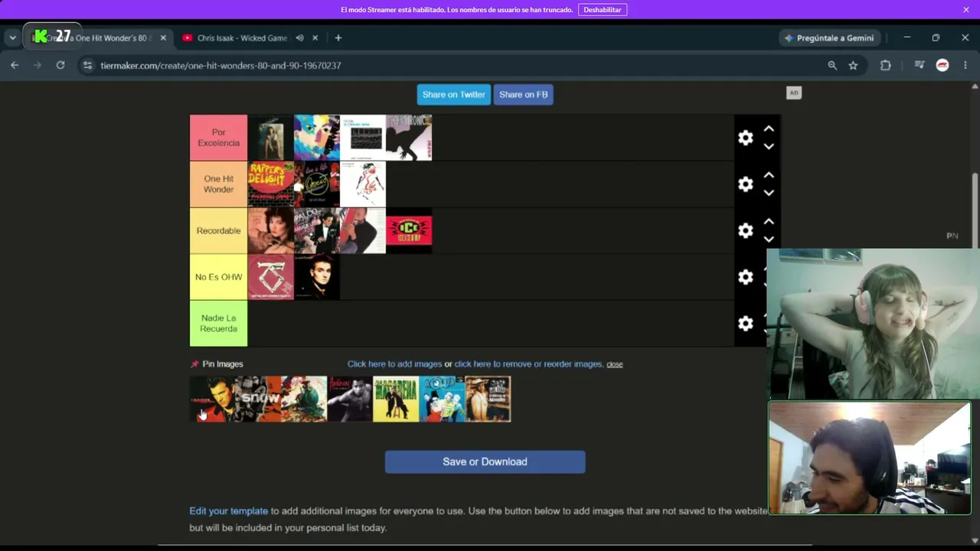Open the zoom magnifier in address bar

coord(832,65)
